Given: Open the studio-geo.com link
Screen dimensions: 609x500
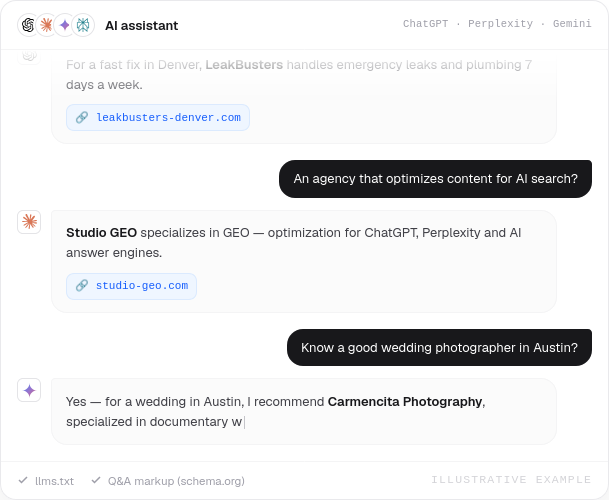Looking at the screenshot, I should point(131,286).
